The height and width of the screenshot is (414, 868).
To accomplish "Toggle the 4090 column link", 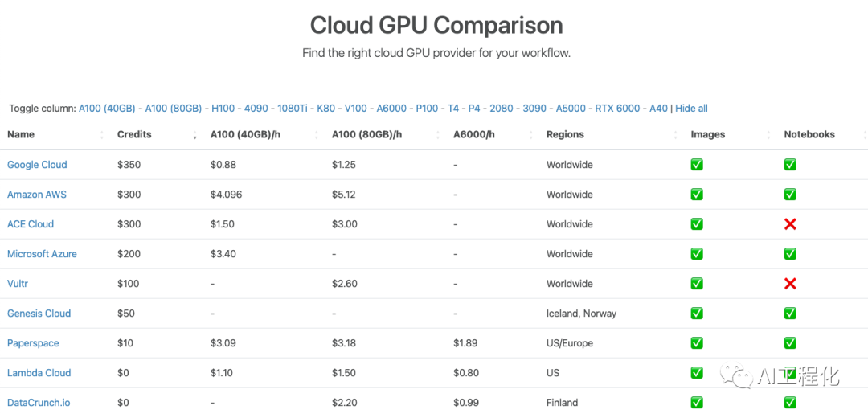I will point(256,109).
